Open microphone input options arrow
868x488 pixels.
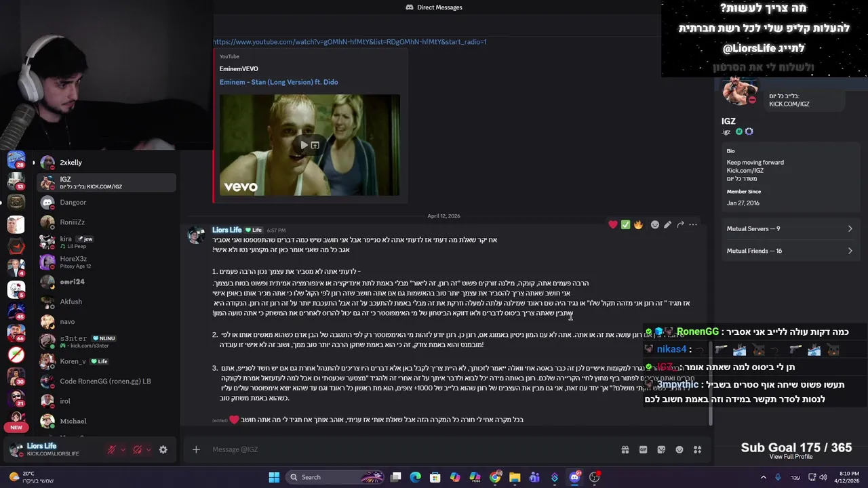point(123,449)
